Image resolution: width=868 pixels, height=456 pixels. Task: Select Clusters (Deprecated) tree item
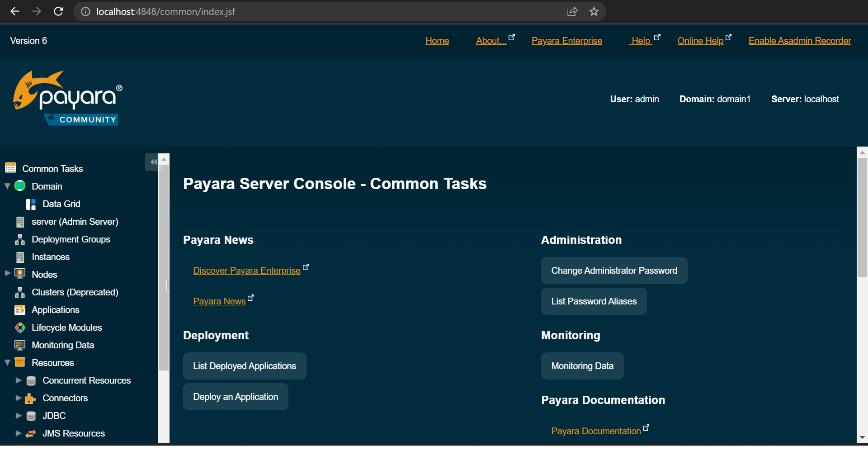point(75,292)
